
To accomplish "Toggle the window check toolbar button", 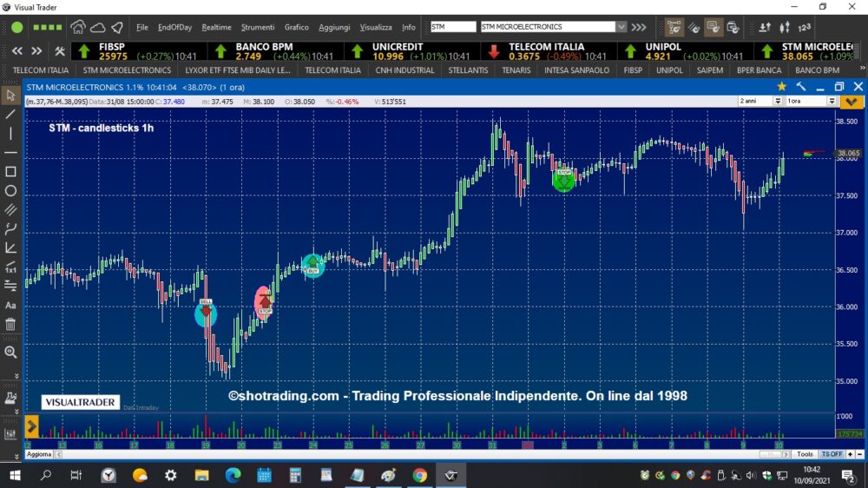I will 733,27.
